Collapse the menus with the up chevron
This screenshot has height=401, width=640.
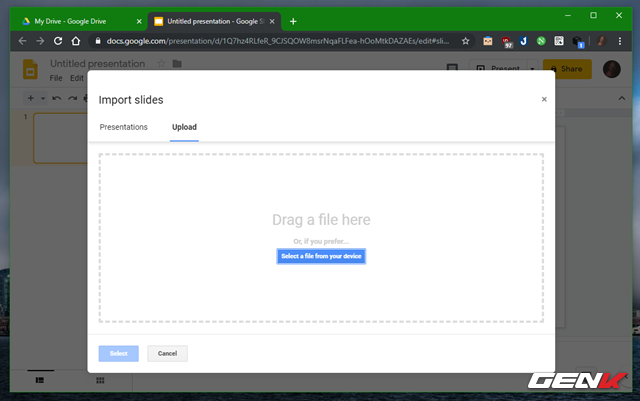pyautogui.click(x=622, y=98)
